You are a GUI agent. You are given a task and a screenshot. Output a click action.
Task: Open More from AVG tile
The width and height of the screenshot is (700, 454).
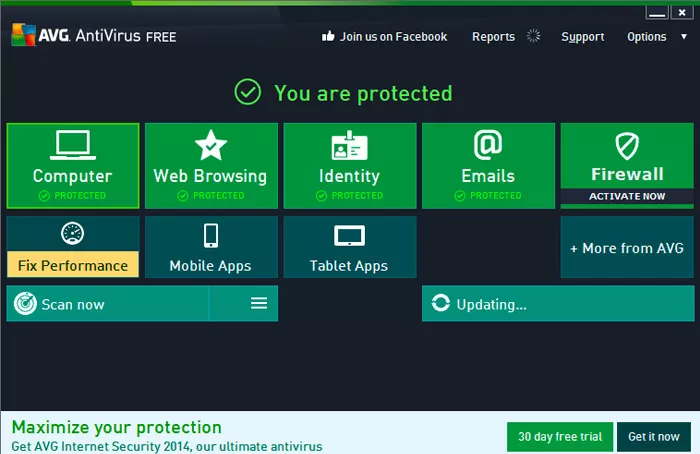[x=627, y=248]
